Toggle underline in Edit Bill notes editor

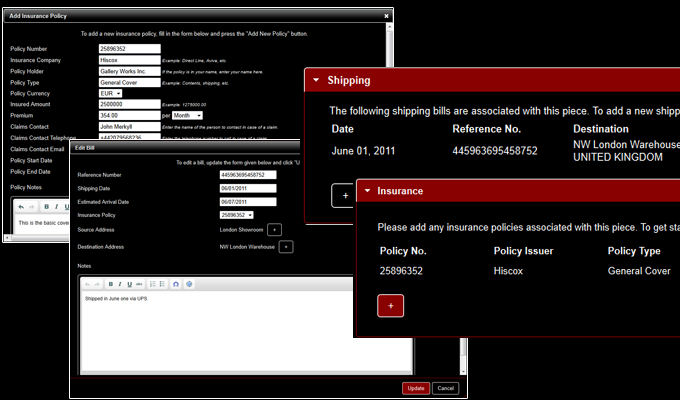tap(129, 284)
